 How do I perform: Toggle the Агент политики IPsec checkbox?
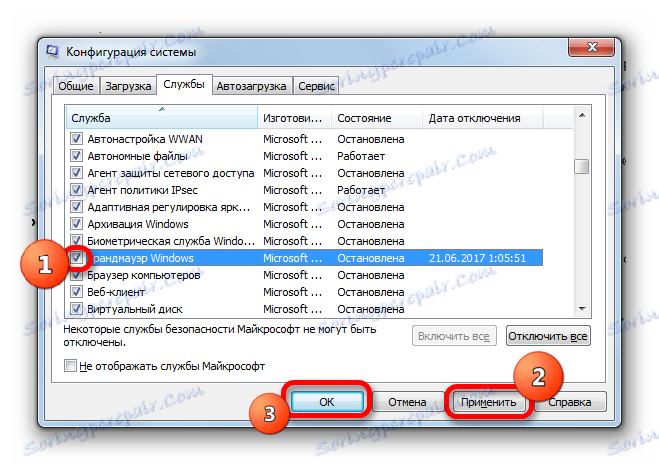point(76,190)
